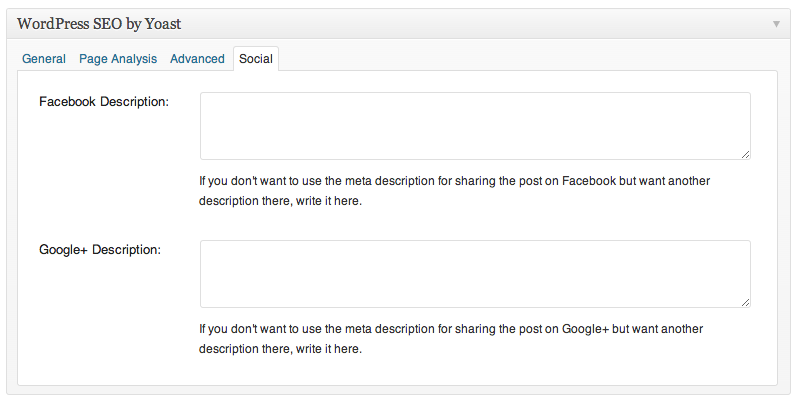Screen dimensions: 807x409
Task: Open the General tab
Action: 44,59
